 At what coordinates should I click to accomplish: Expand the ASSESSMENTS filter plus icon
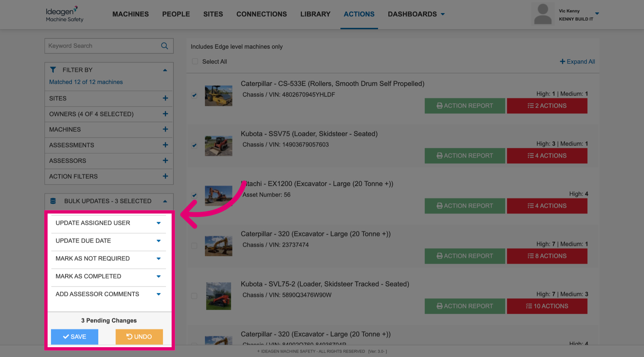pos(165,145)
